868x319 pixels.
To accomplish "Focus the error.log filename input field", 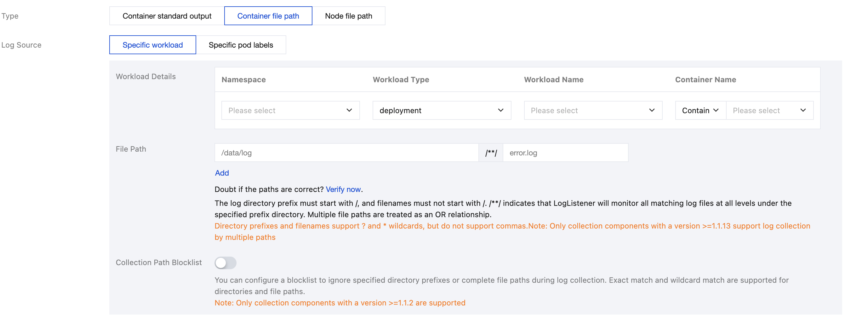I will 565,153.
